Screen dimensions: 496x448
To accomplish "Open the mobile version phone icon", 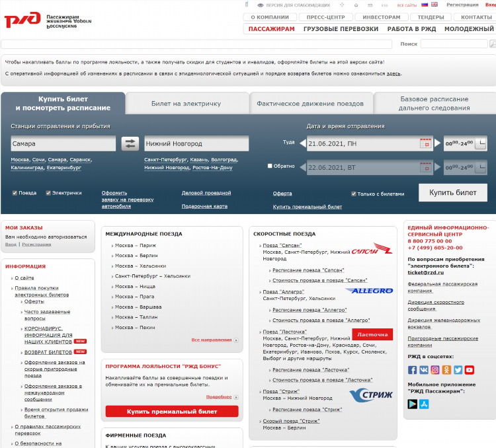I will tap(247, 5).
